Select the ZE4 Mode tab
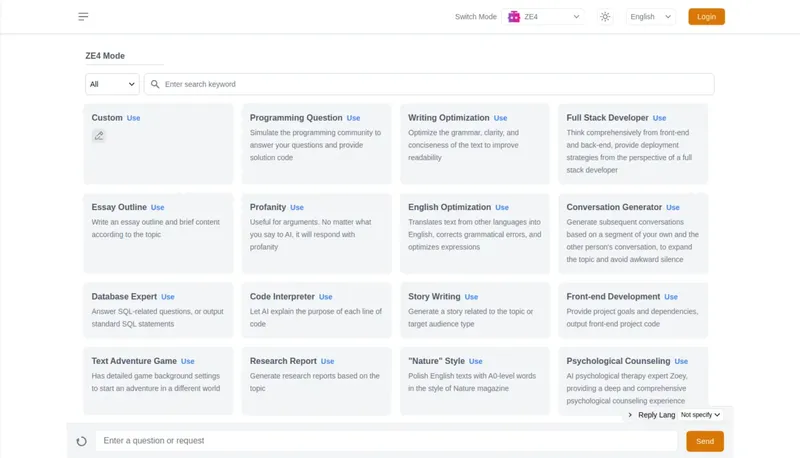Screen dimensions: 800x458 (105, 56)
